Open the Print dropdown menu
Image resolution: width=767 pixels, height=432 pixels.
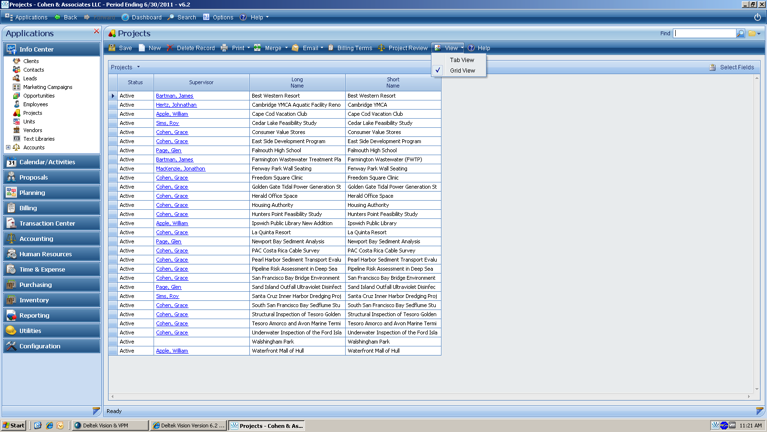coord(237,48)
